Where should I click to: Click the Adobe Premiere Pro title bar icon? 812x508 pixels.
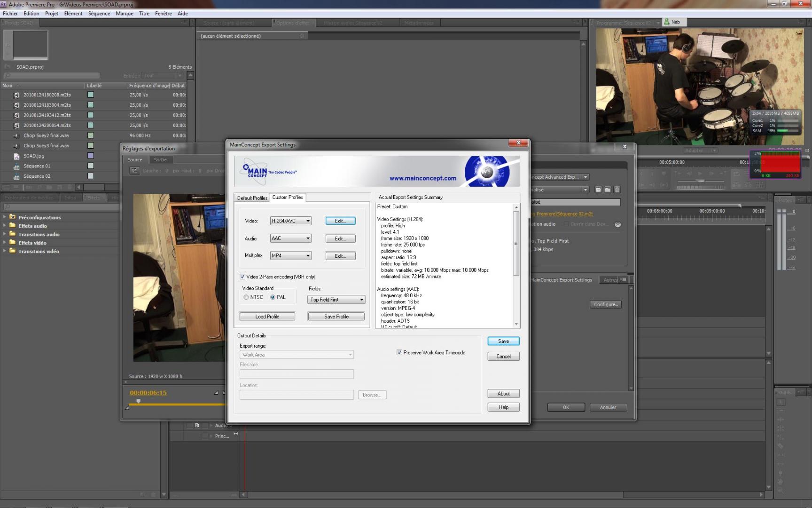4,4
